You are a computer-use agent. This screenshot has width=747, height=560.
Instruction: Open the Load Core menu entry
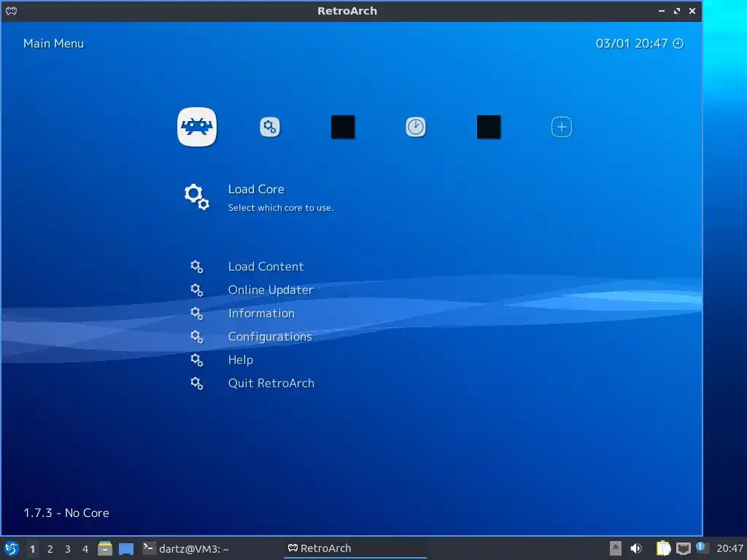coord(256,190)
